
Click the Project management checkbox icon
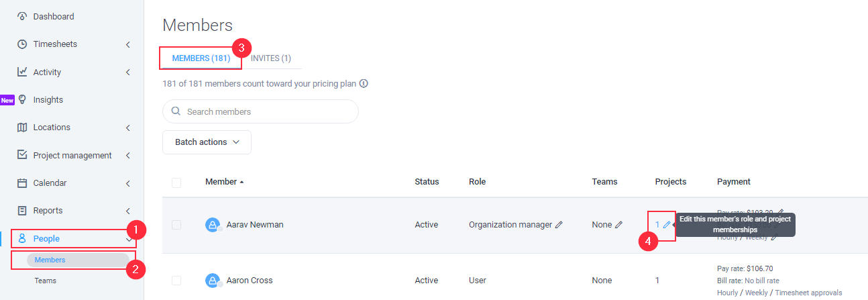point(22,155)
